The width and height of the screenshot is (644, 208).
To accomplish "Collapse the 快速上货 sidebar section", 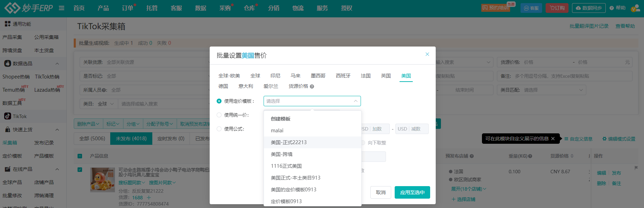I will click(57, 130).
